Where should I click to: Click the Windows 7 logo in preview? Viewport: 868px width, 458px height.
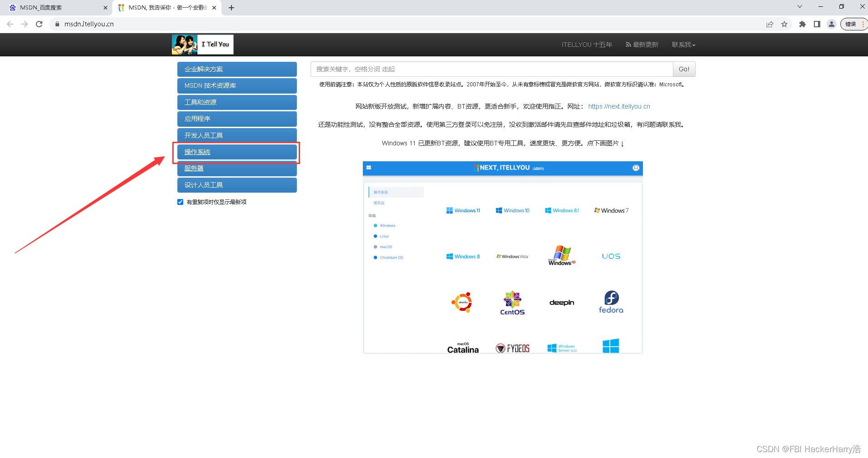pyautogui.click(x=611, y=210)
